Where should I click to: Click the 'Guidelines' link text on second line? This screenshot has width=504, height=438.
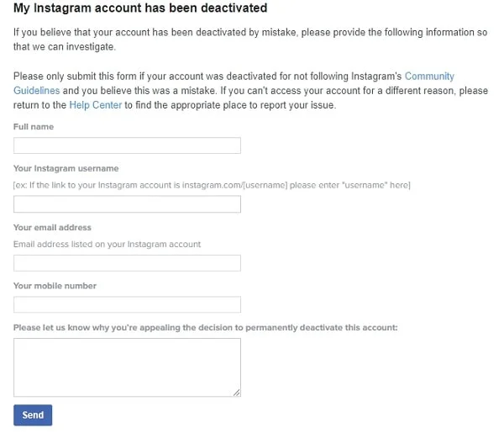coord(35,91)
